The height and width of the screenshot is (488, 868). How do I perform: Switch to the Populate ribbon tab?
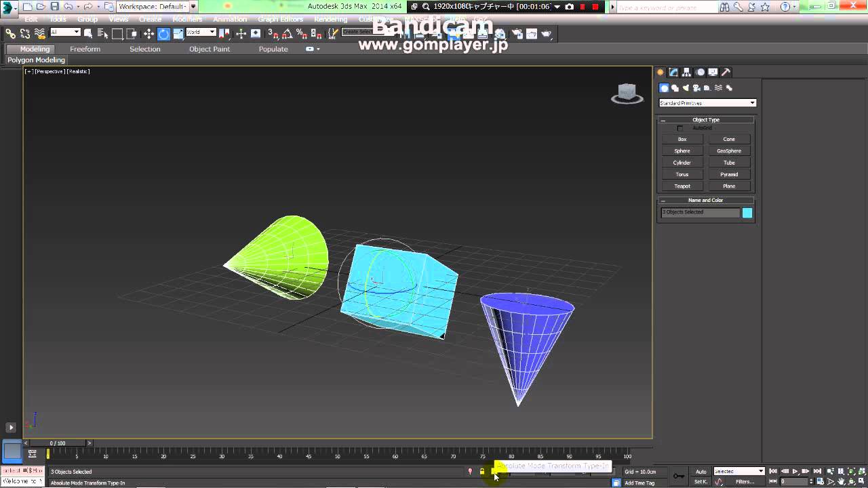coord(273,49)
